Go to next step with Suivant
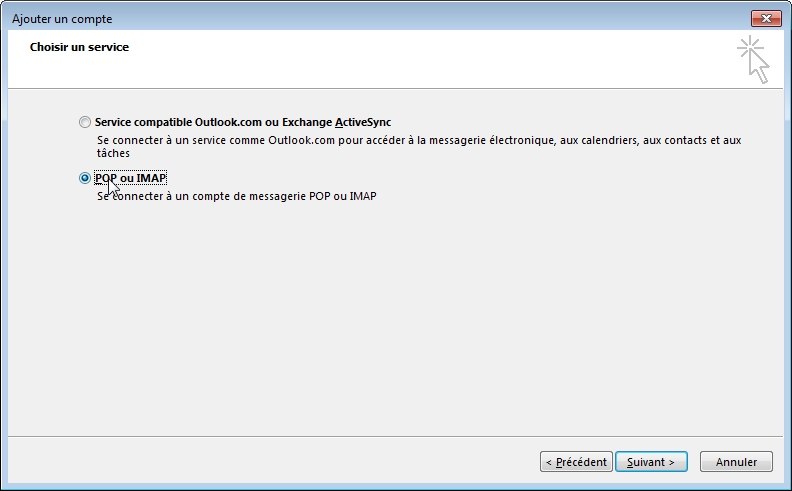The image size is (792, 491). pos(651,462)
